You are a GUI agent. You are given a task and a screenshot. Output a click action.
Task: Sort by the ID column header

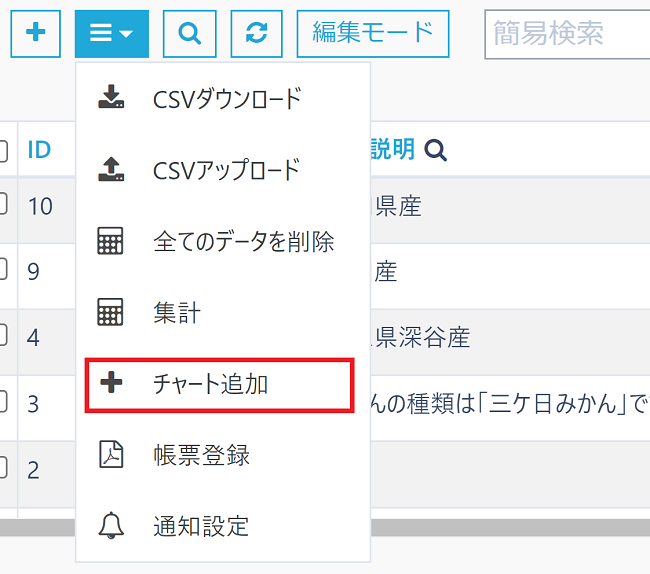click(39, 150)
